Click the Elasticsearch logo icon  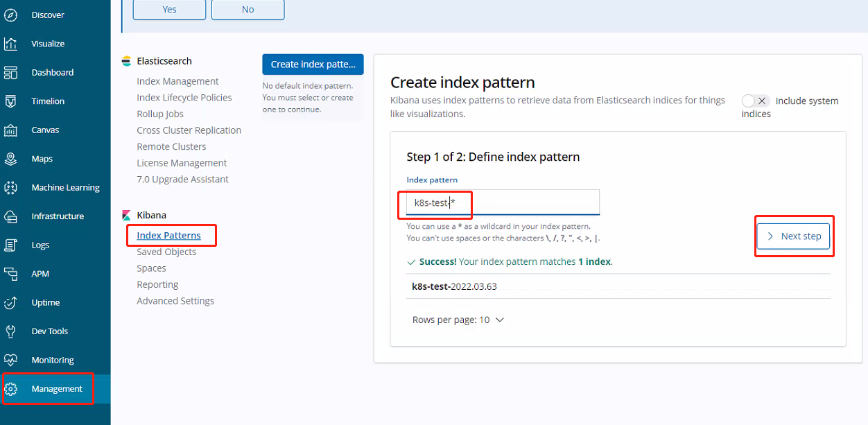pos(126,61)
